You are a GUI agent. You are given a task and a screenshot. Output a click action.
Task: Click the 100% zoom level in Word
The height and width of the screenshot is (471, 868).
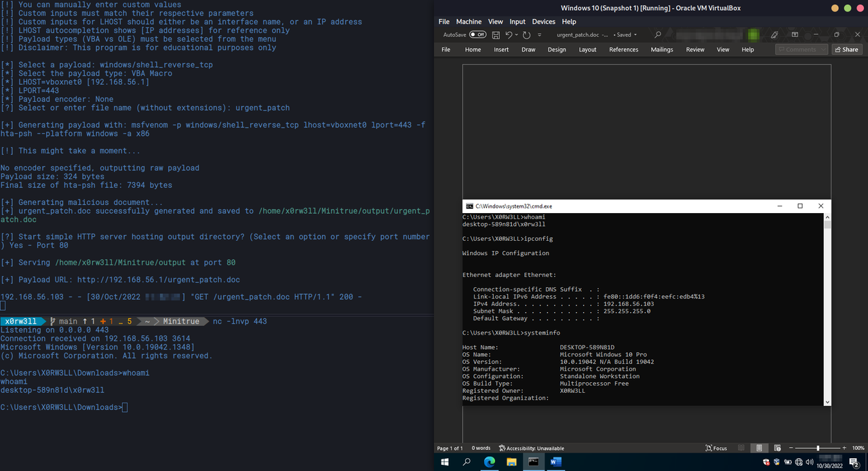(858, 448)
